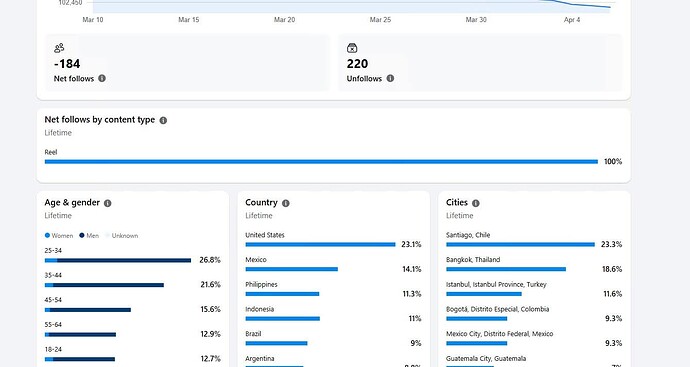Click the United States country bar
The image size is (690, 367).
(320, 244)
